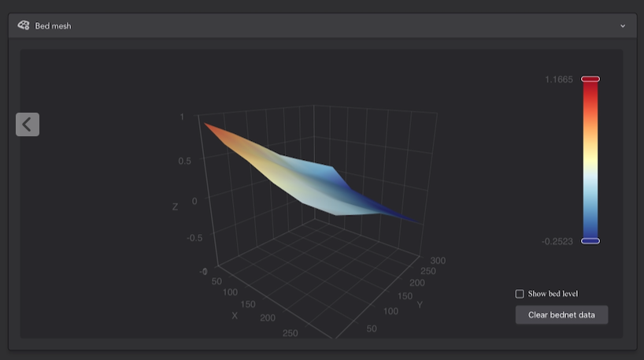
Task: Click the Z axis label
Action: pyautogui.click(x=175, y=207)
